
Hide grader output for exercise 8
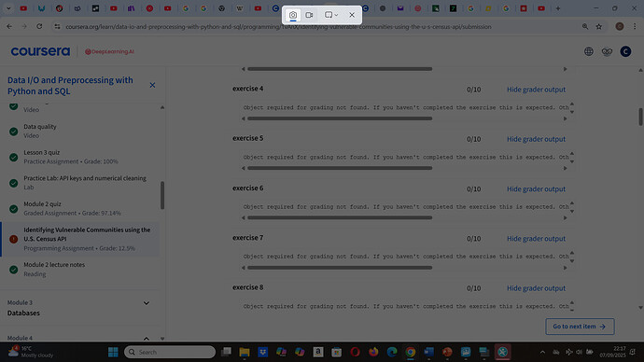536,288
